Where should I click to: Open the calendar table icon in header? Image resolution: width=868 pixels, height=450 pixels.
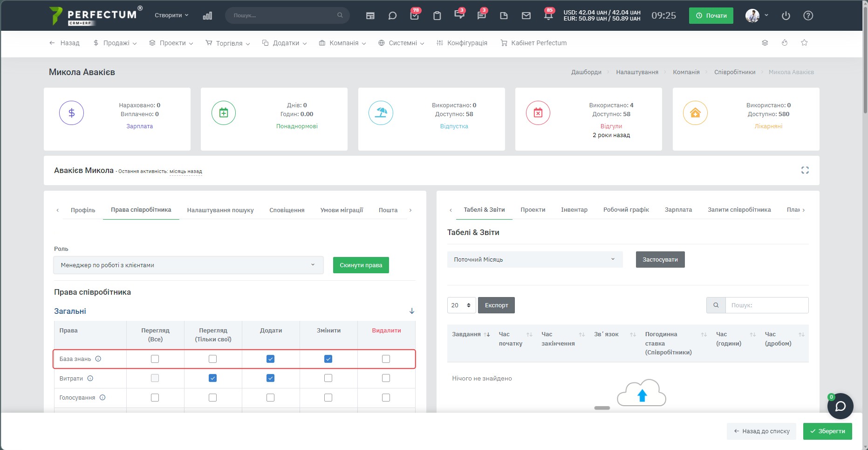click(370, 15)
